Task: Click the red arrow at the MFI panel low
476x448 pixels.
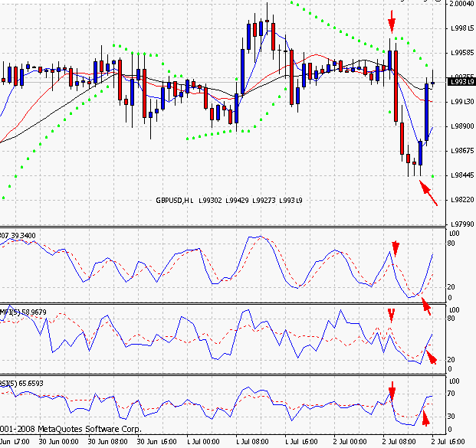Action: point(430,356)
